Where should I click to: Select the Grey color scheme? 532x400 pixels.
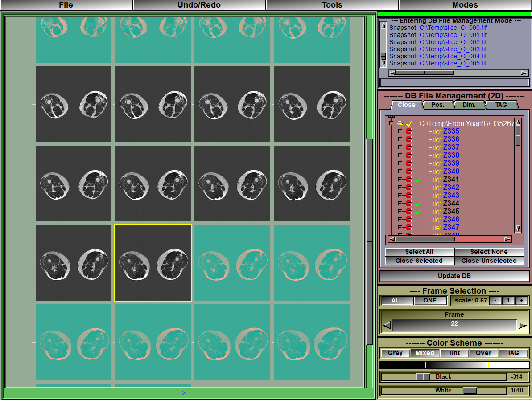(395, 353)
